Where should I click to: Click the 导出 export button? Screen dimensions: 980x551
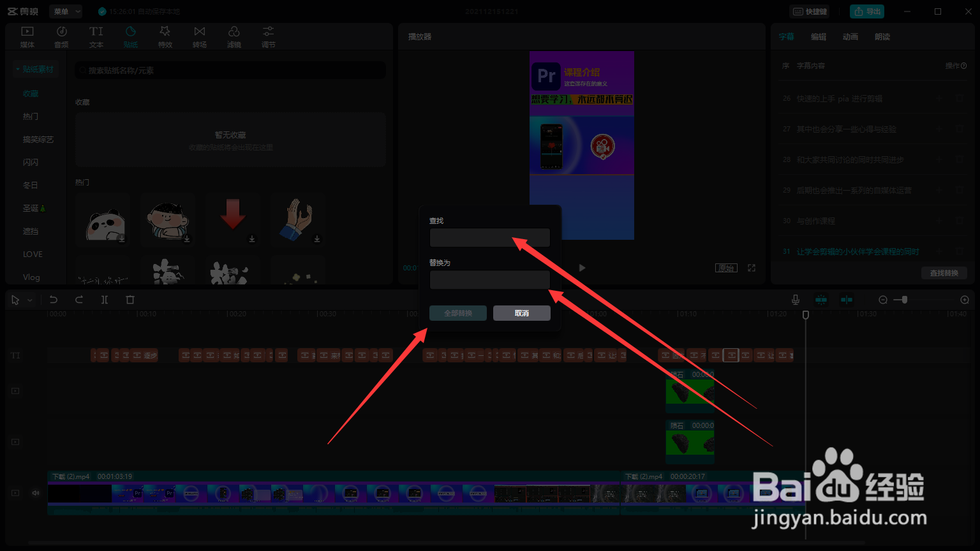coord(867,11)
